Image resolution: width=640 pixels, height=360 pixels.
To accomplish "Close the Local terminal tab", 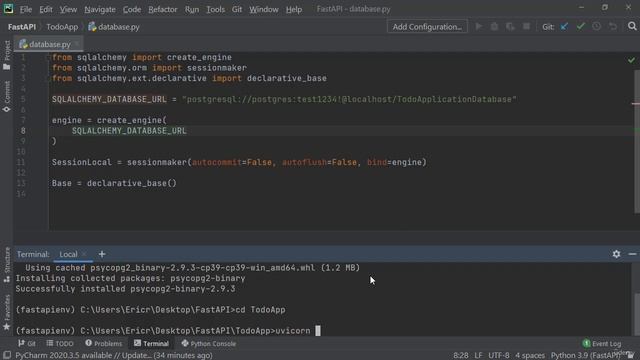I will point(84,254).
